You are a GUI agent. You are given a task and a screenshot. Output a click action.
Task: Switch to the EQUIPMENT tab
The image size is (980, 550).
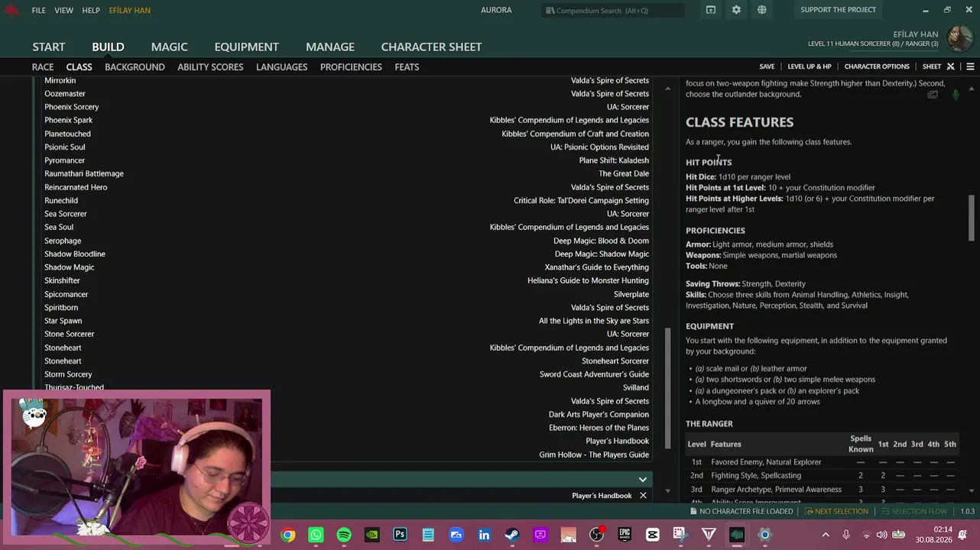(246, 47)
